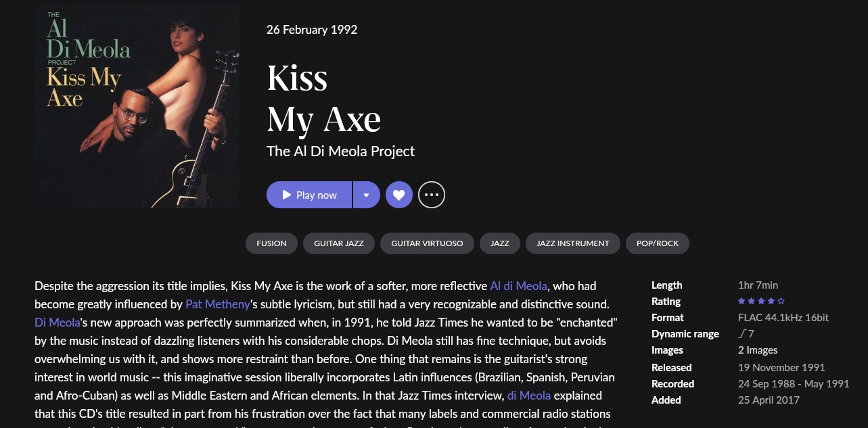Click The Al Di Meola Project artist name
Image resolution: width=868 pixels, height=428 pixels.
click(x=341, y=151)
